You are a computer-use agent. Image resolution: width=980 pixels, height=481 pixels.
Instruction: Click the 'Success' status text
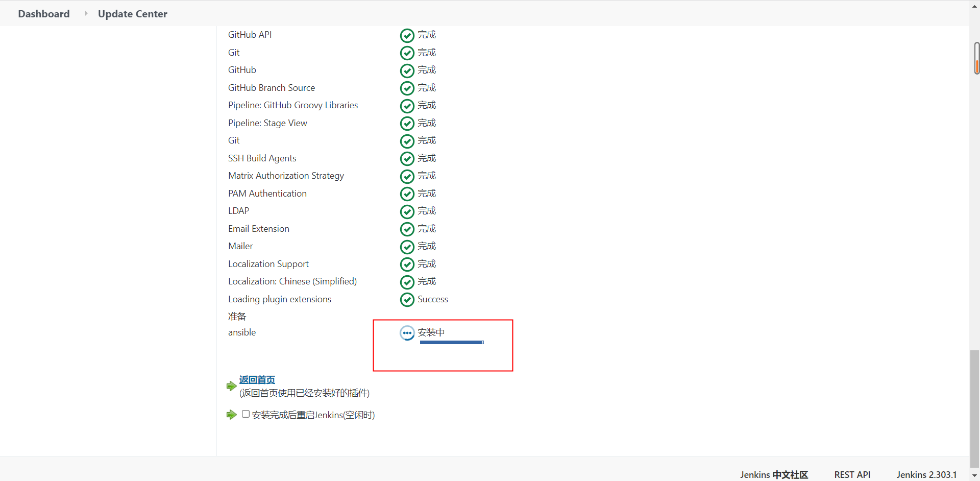click(433, 299)
